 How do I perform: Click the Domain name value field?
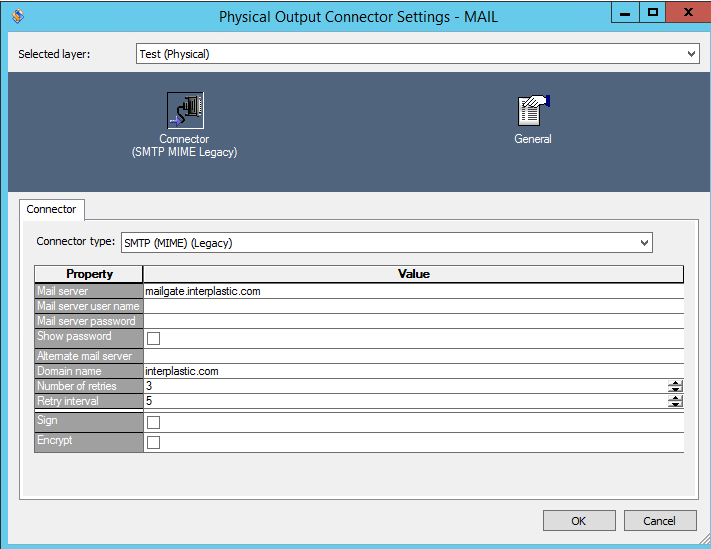(414, 371)
